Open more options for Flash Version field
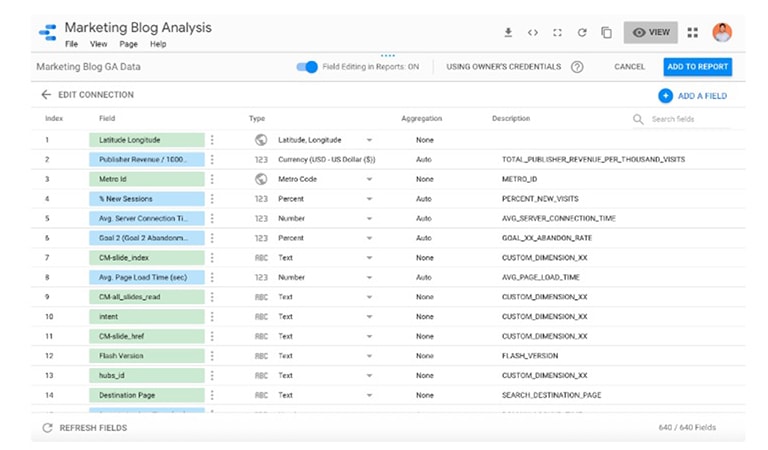This screenshot has width=768, height=450. pos(212,356)
